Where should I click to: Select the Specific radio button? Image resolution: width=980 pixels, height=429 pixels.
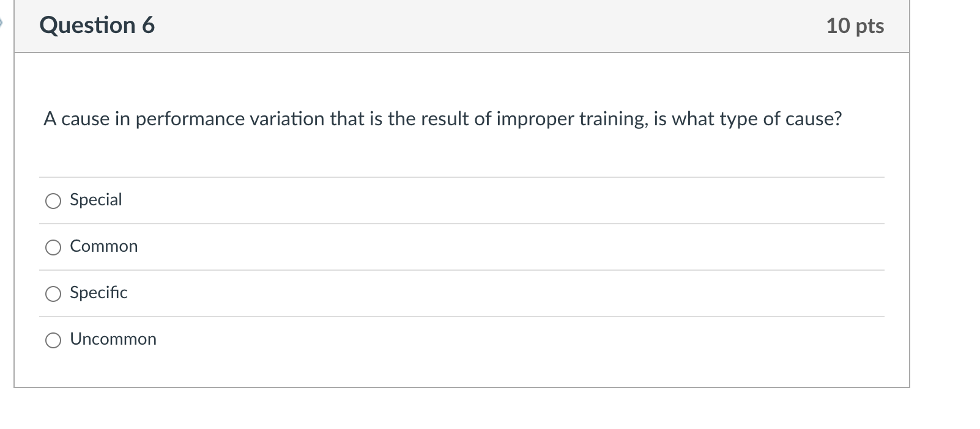[x=53, y=293]
